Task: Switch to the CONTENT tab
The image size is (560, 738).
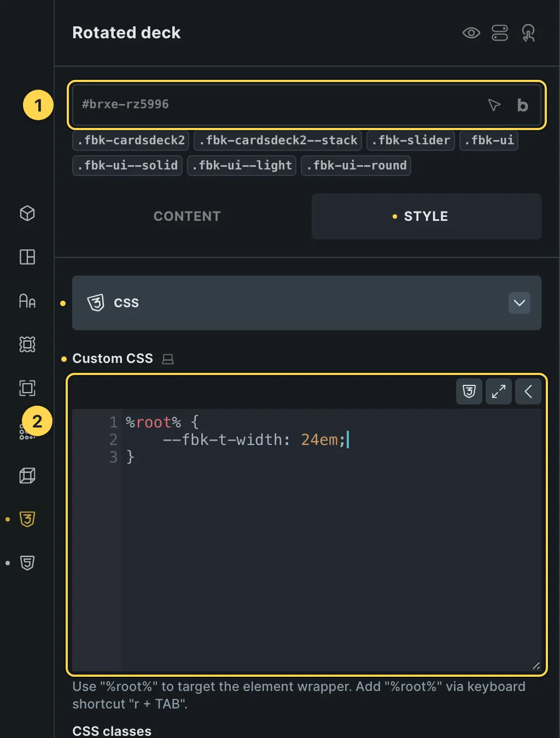Action: tap(187, 216)
